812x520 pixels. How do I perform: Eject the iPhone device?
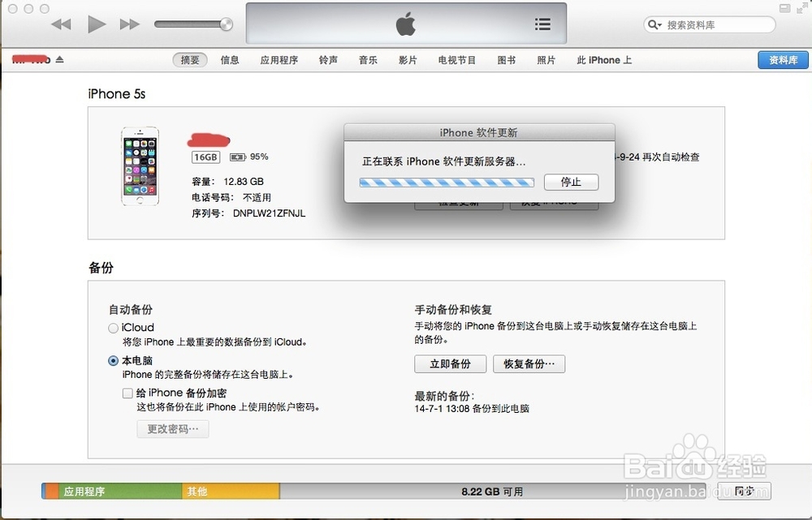[59, 59]
